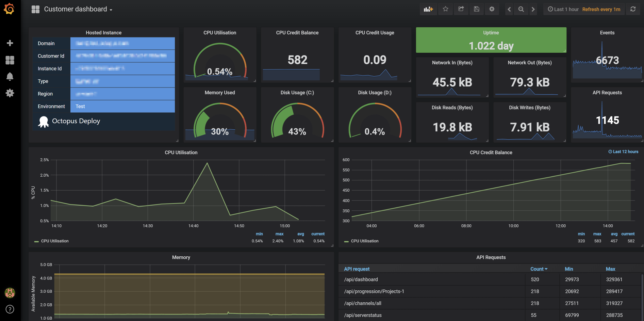Open the Refresh every 1m interval dropdown

click(x=601, y=9)
